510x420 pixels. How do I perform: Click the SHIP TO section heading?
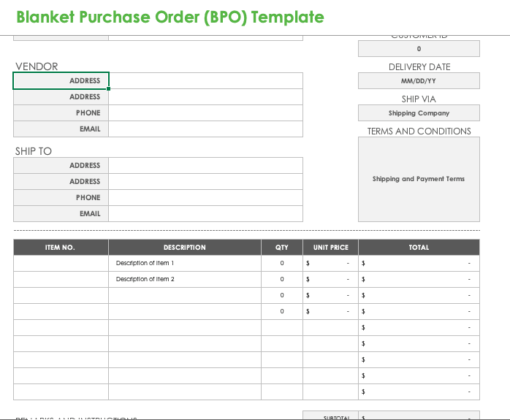34,151
